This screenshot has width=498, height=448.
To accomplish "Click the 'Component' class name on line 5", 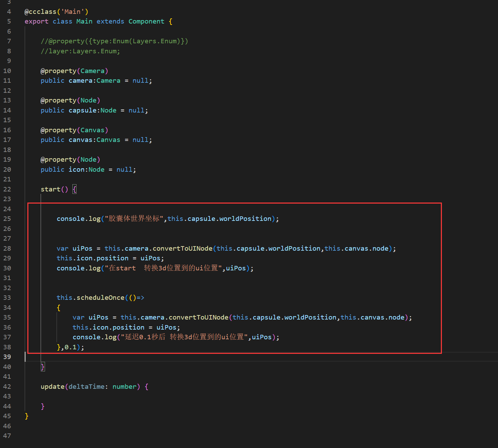I will click(x=146, y=21).
